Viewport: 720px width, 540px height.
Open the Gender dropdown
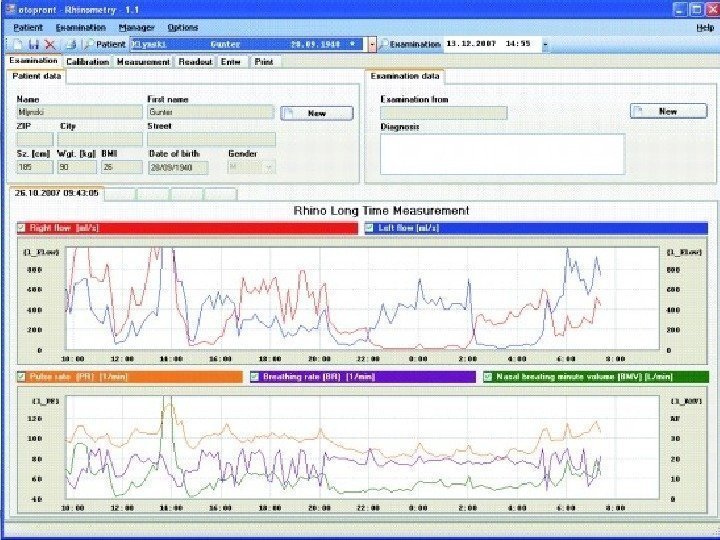270,168
